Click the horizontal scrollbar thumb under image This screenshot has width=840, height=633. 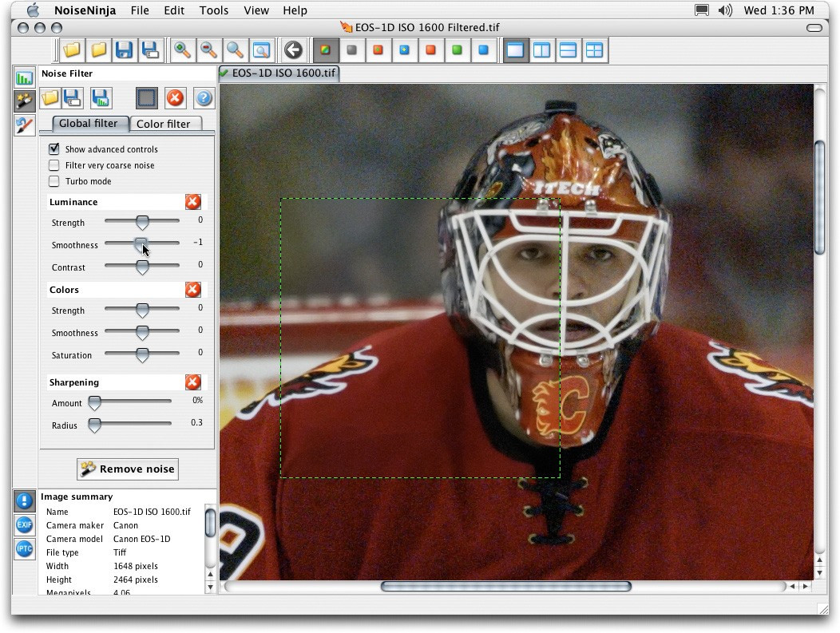[505, 587]
